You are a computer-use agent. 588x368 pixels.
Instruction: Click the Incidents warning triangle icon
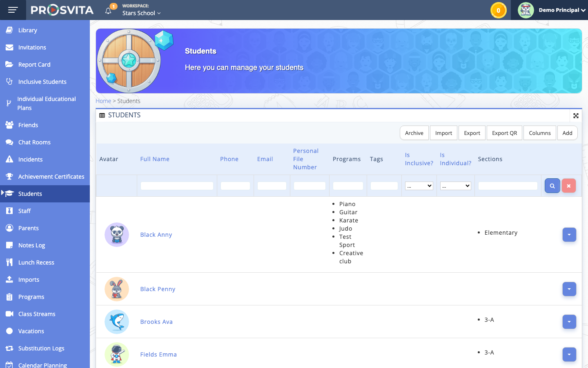tap(9, 159)
